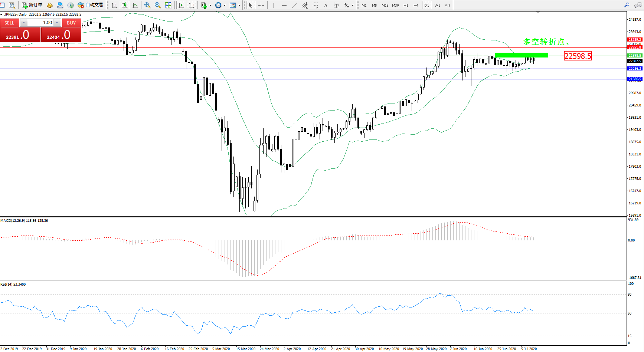Click the 新订单 (New Order) button

coord(32,5)
